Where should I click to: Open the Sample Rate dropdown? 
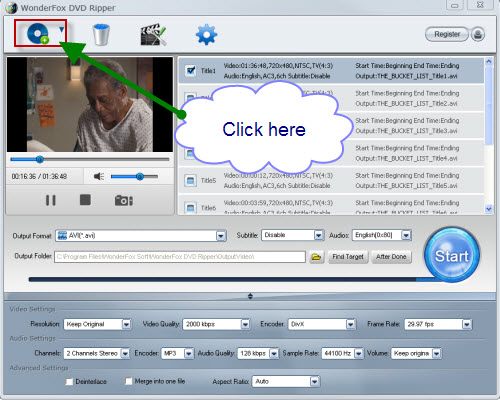tap(359, 353)
